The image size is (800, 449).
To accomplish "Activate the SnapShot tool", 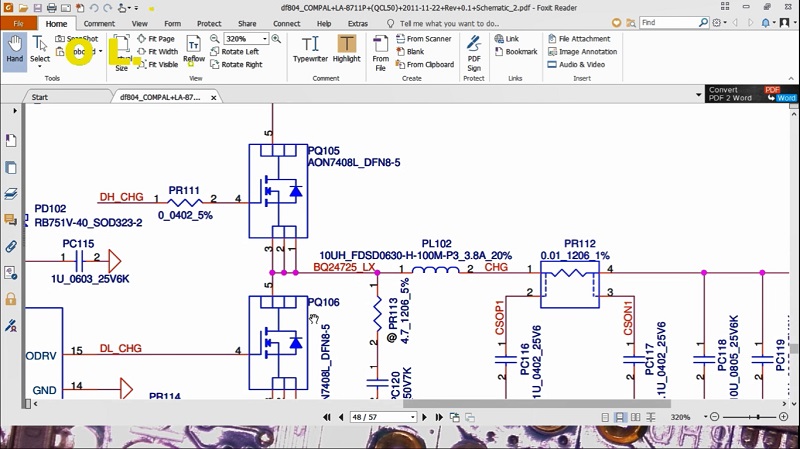I will 77,39.
